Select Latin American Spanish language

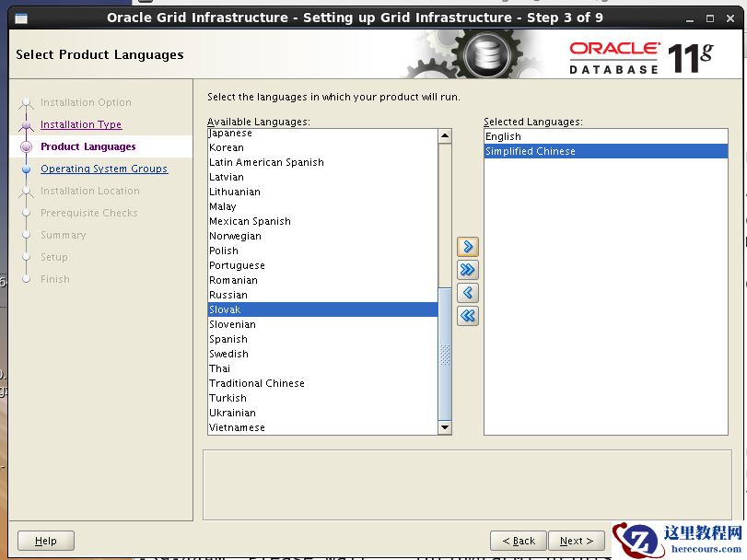322,162
